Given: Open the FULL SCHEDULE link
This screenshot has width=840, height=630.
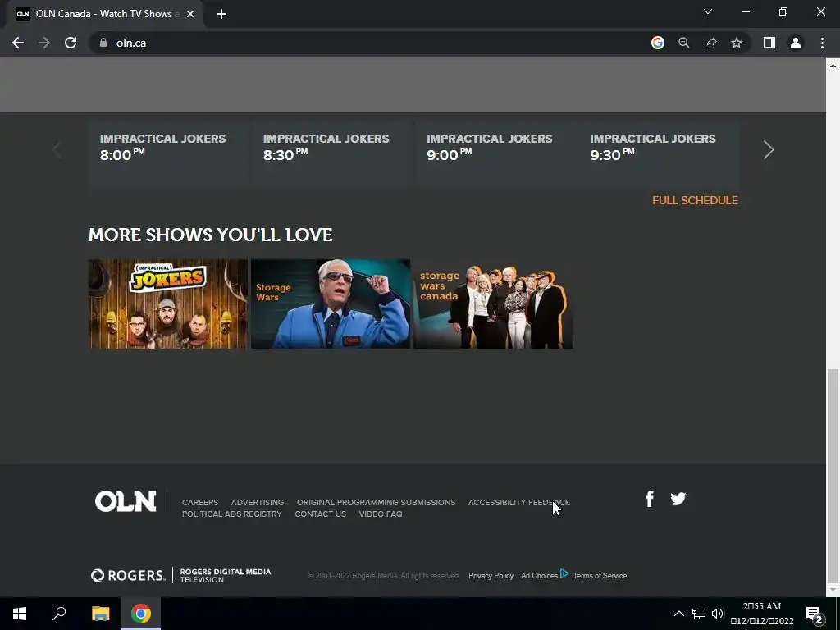Looking at the screenshot, I should click(695, 200).
